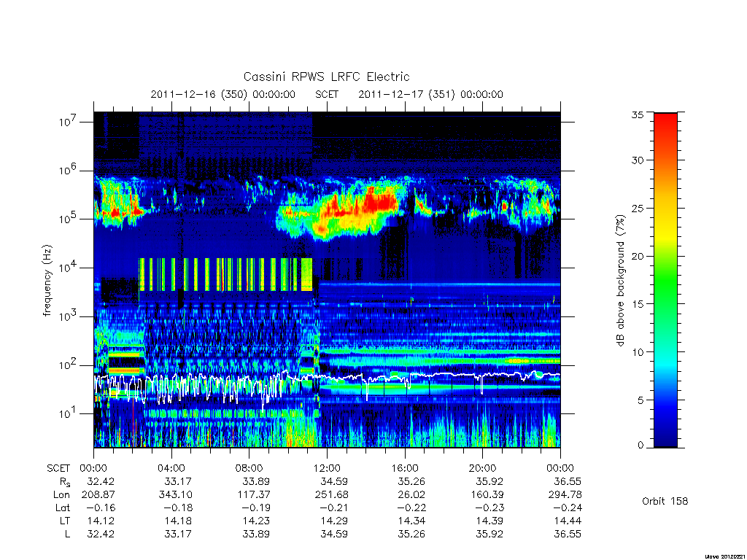Click the 20:00 SCET time axis label
747x560 pixels.
(483, 468)
